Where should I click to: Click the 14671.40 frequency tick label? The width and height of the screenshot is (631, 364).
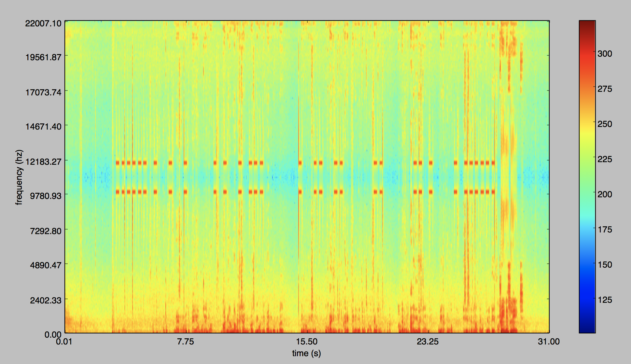pyautogui.click(x=43, y=126)
